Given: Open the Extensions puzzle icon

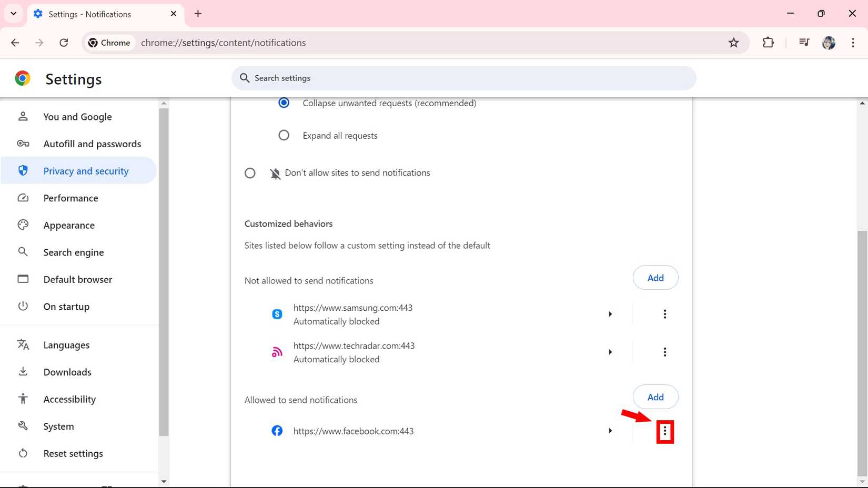Looking at the screenshot, I should tap(768, 43).
